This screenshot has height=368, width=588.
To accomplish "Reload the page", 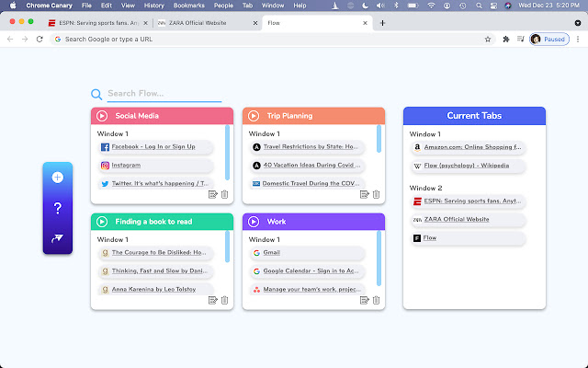I will pos(40,39).
